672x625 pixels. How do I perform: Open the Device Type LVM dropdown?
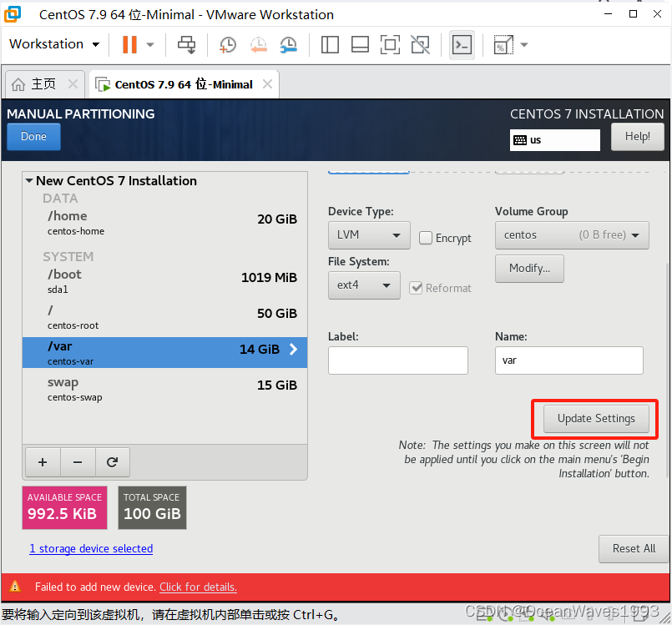(x=369, y=235)
